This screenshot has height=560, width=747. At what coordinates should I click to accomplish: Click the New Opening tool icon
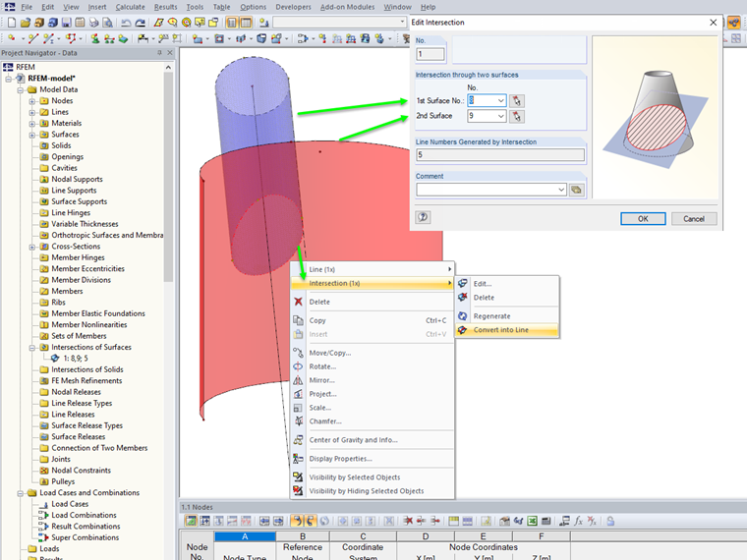coord(219,38)
